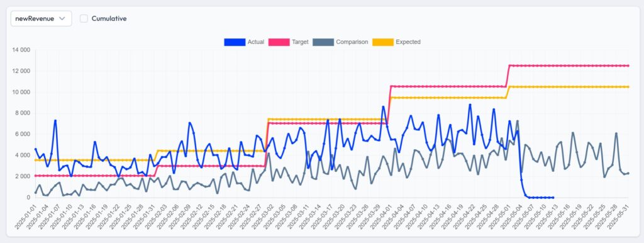This screenshot has width=644, height=243.
Task: Click the last Target point at 12 500
Action: click(x=628, y=65)
